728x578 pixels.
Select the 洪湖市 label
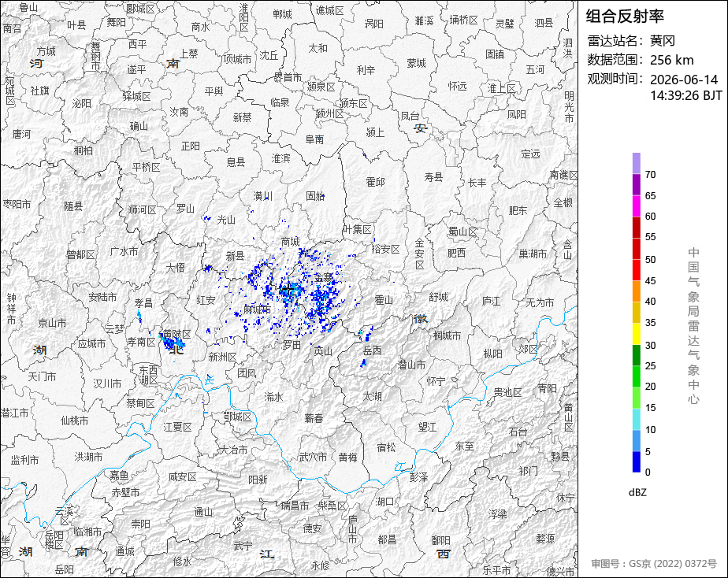[89, 457]
